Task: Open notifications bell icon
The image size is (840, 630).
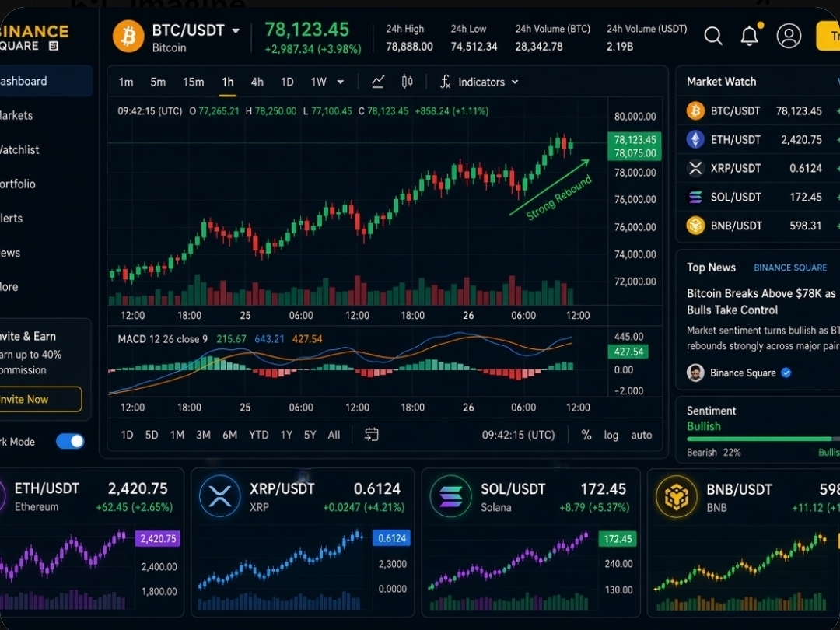Action: pos(750,35)
